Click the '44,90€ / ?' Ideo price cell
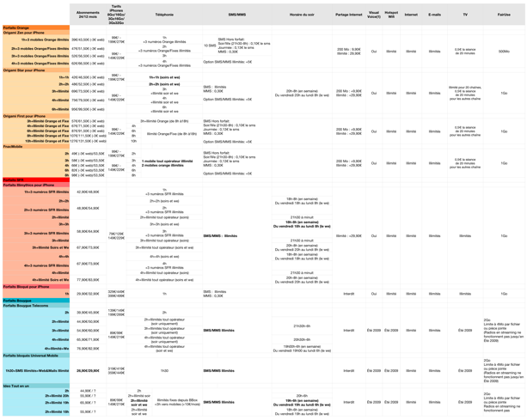Screen dimensions: 527x420 88,391
